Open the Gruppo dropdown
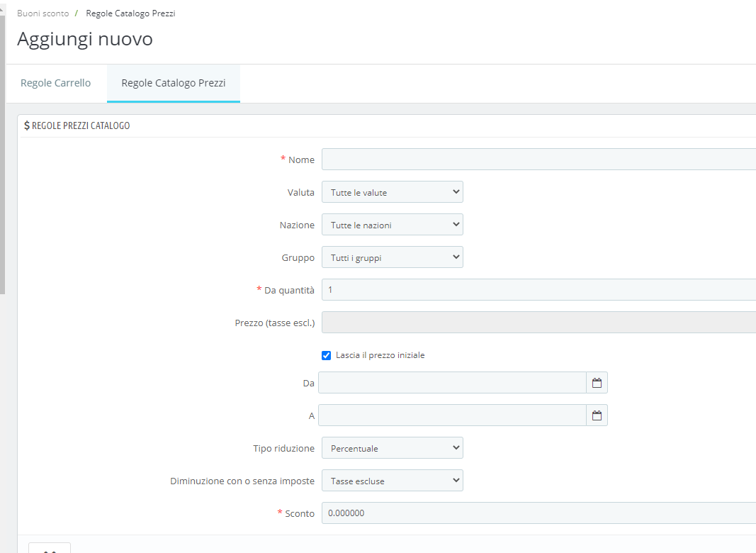Screen dimensions: 756x553 [x=393, y=257]
